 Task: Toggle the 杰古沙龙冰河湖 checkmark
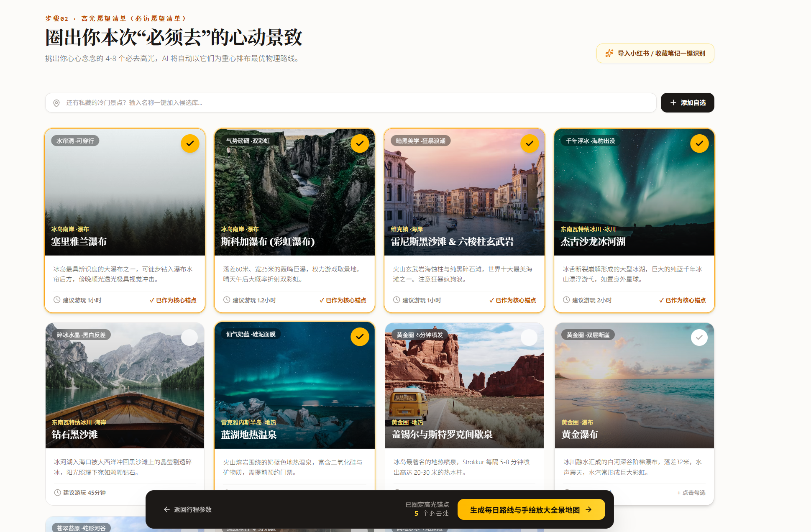point(699,143)
